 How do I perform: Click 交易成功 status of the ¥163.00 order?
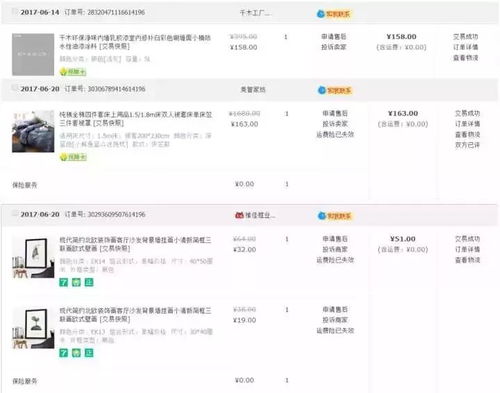[x=467, y=113]
